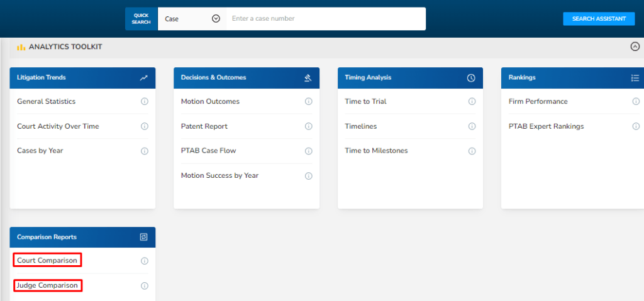
Task: Click the Rankings list icon in header
Action: click(635, 78)
